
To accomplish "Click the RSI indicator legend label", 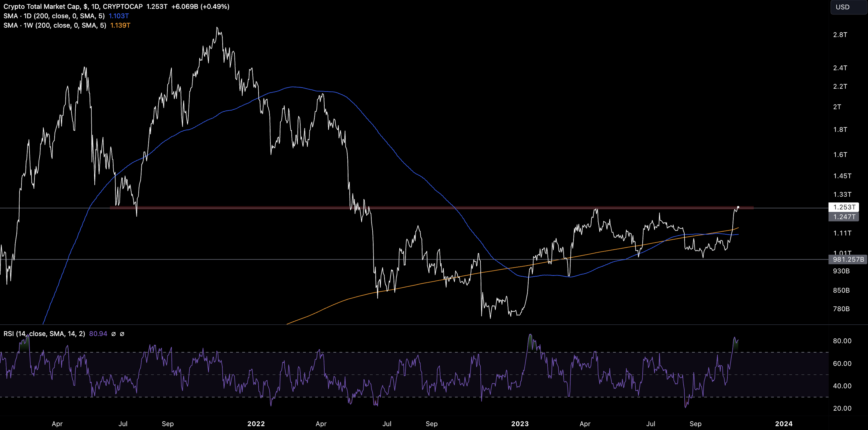I will click(x=44, y=333).
